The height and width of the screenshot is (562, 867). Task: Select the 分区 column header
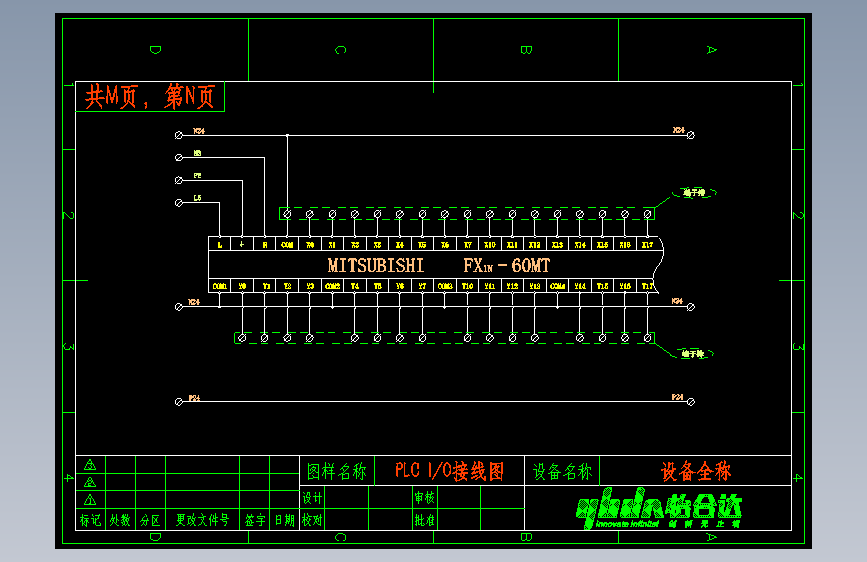click(x=150, y=520)
